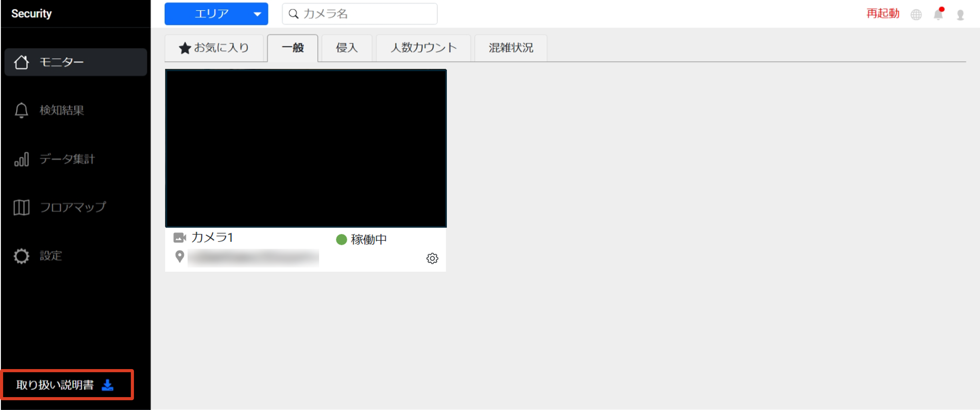The image size is (980, 410).
Task: Click the home icon beside モニター
Action: tap(21, 62)
